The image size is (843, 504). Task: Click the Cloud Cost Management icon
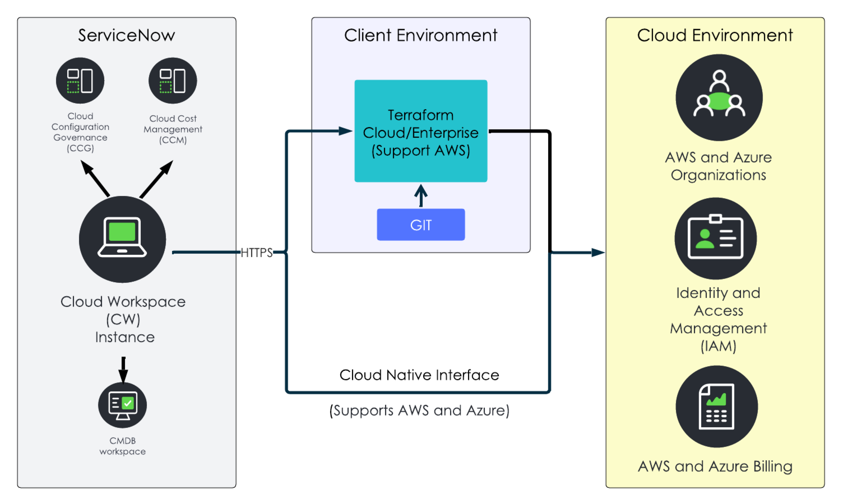click(173, 80)
